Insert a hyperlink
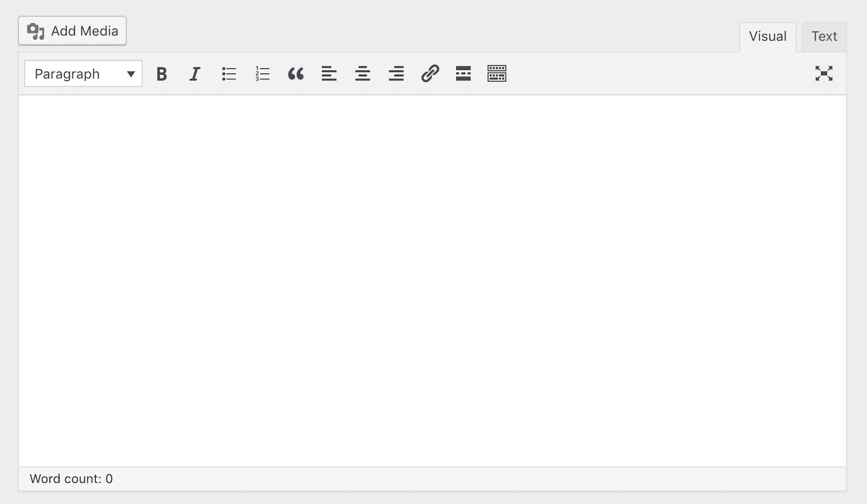The image size is (867, 504). click(x=430, y=73)
